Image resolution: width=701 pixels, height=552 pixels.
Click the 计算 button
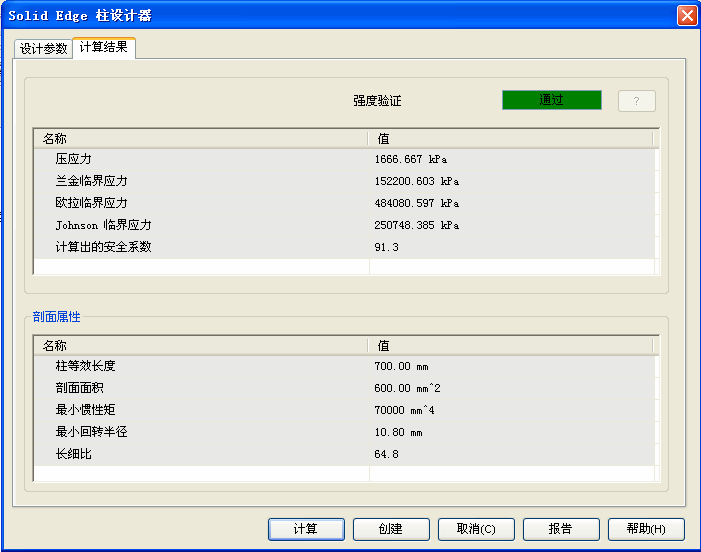tap(306, 529)
